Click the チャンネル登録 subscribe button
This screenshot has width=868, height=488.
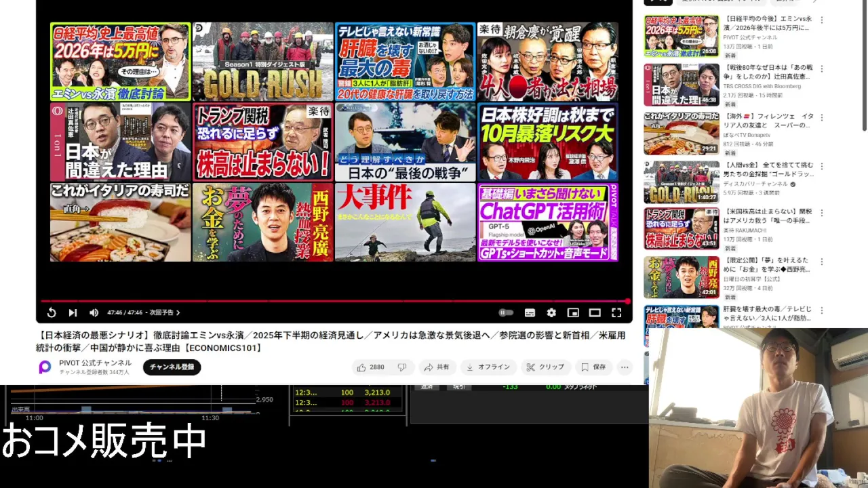tap(172, 367)
